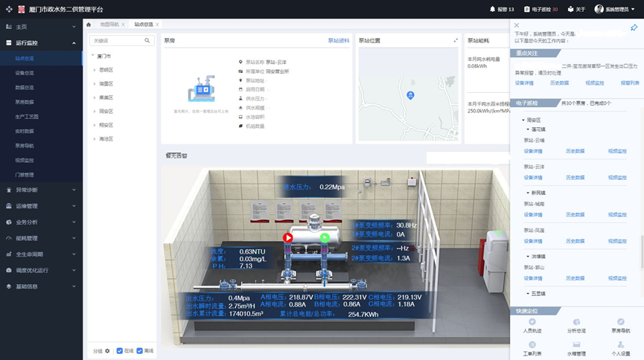This screenshot has height=360, width=644.
Task: Open the 系统管理员 user dropdown
Action: pyautogui.click(x=614, y=9)
